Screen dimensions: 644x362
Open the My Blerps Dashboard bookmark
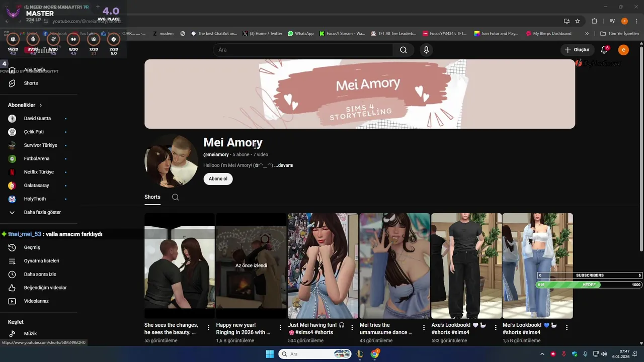click(x=548, y=34)
